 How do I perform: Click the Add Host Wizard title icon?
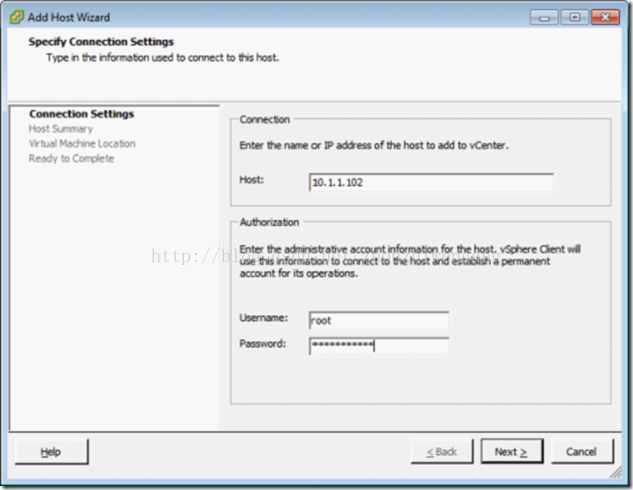[x=17, y=17]
